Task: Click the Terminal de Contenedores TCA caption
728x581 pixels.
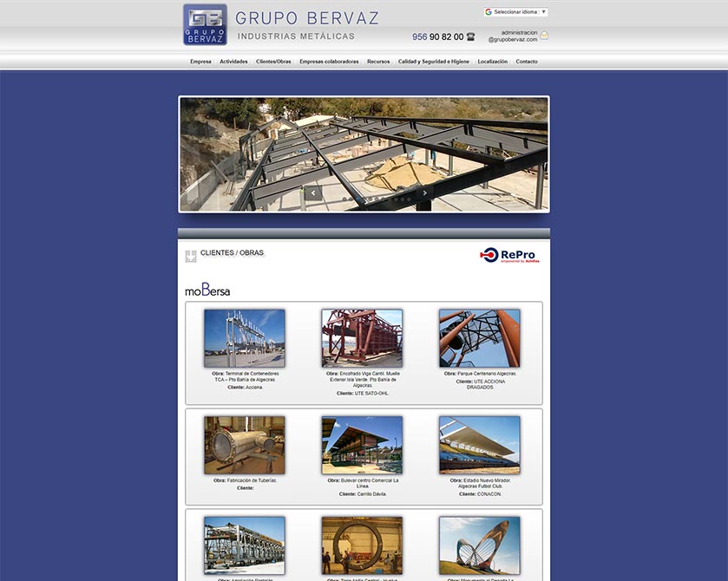Action: point(246,376)
